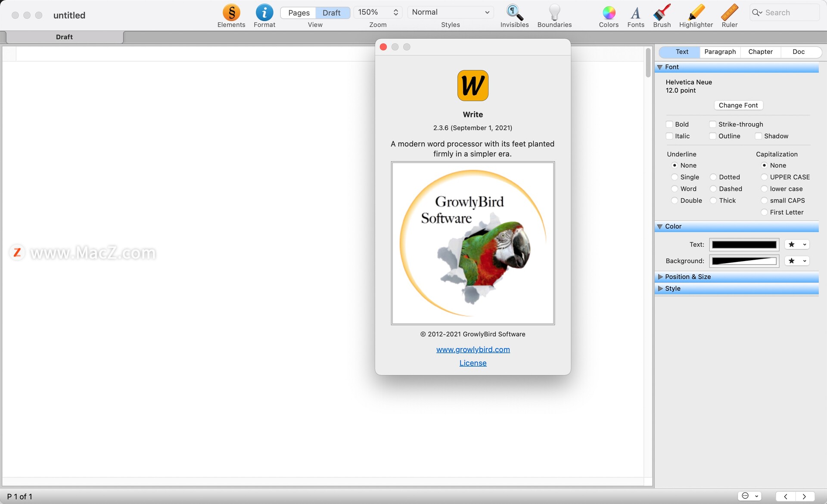Screen dimensions: 827x504
Task: Select small CAPS capitalization option
Action: click(764, 200)
